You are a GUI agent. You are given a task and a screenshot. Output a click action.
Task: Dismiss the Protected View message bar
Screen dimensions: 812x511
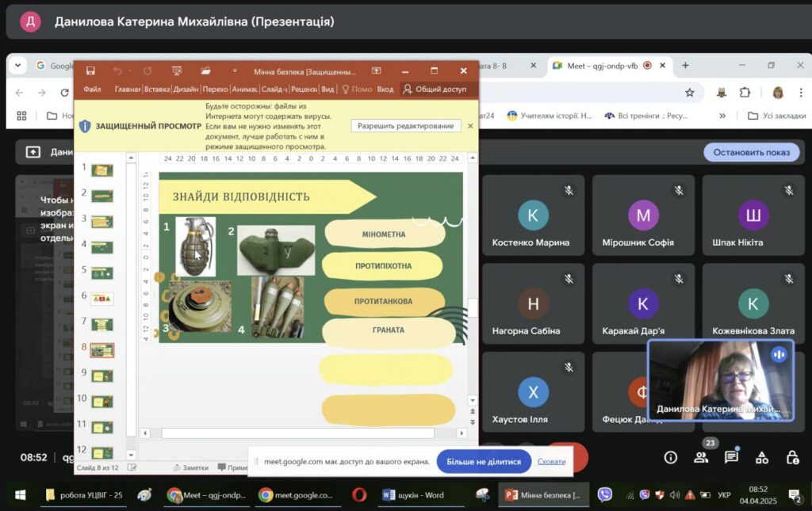coord(470,126)
